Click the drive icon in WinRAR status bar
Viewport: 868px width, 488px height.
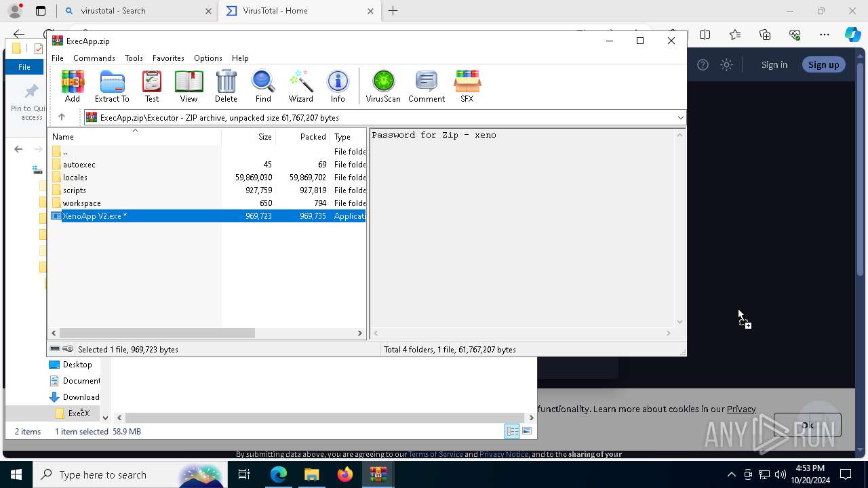point(55,349)
